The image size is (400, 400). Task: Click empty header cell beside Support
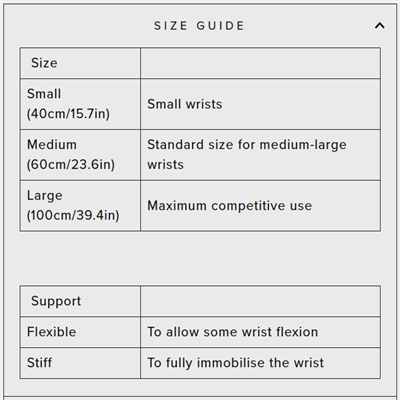tap(260, 301)
